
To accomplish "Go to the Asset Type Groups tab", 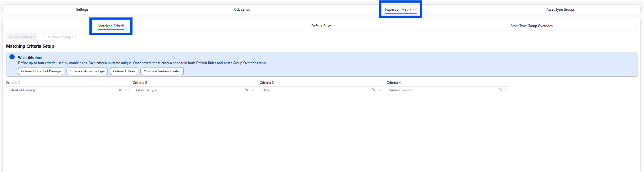I will pyautogui.click(x=560, y=9).
